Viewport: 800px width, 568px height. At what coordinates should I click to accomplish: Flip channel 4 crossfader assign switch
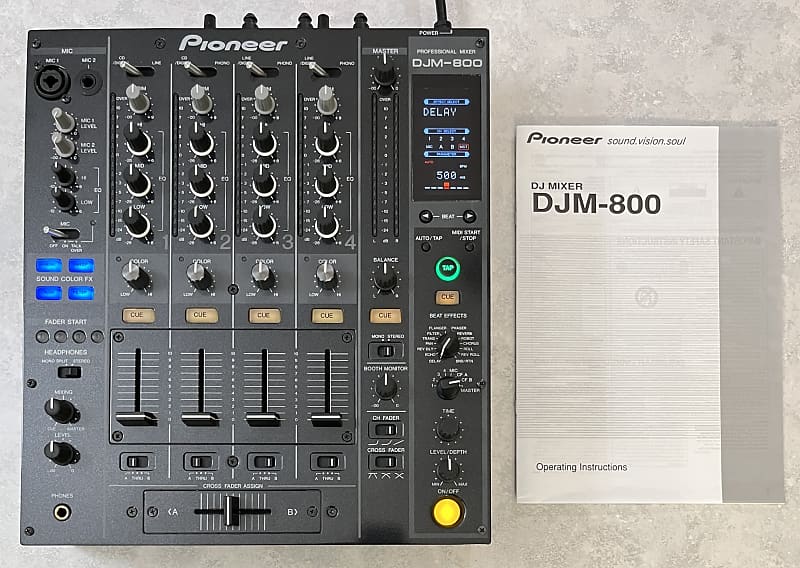click(x=328, y=462)
